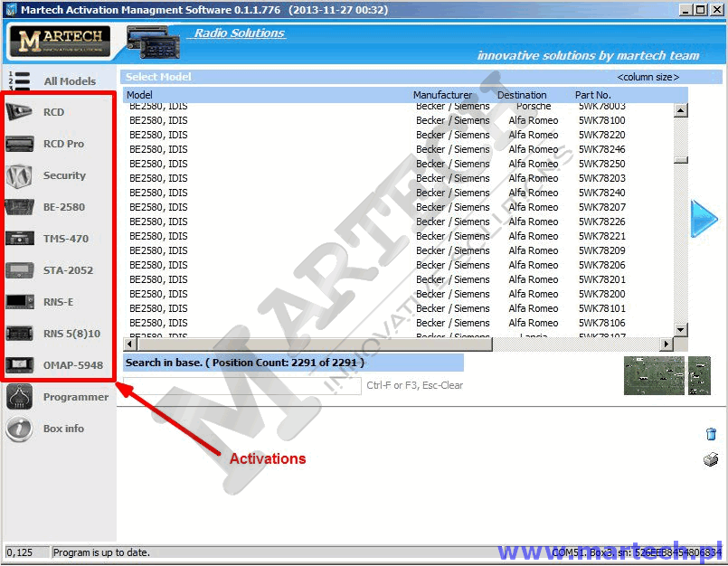Select the row with part 5WK78200
Screen dimensions: 728x566
(x=398, y=294)
